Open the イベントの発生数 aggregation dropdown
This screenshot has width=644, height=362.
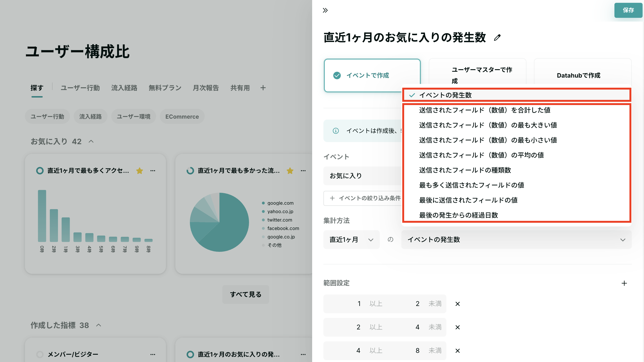[516, 240]
